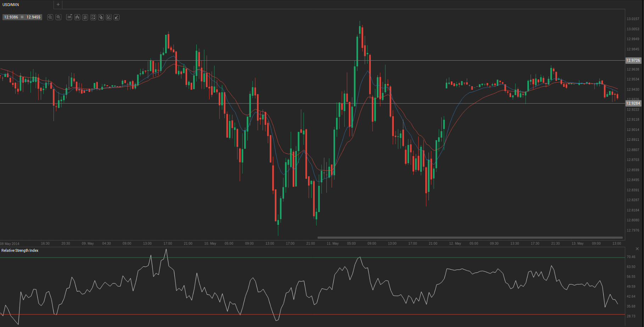Click the chart snapshot icon in toolbar
This screenshot has height=327, width=644.
(93, 17)
